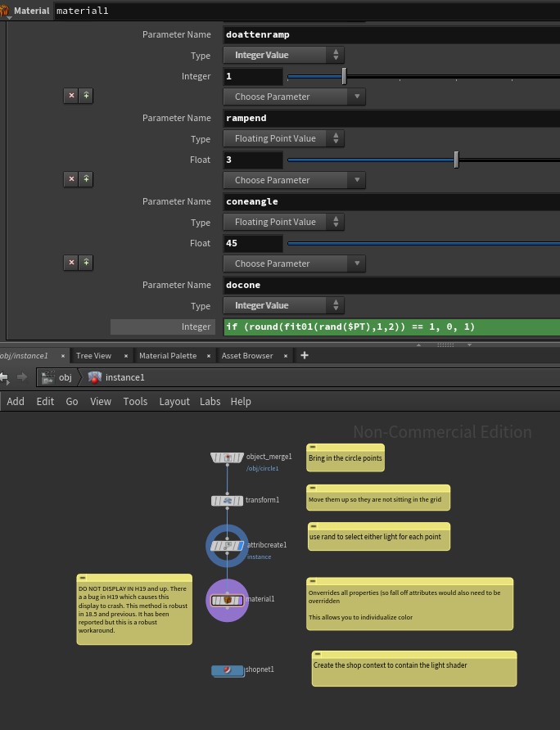Select the material1 node
The width and height of the screenshot is (560, 730).
pyautogui.click(x=227, y=600)
